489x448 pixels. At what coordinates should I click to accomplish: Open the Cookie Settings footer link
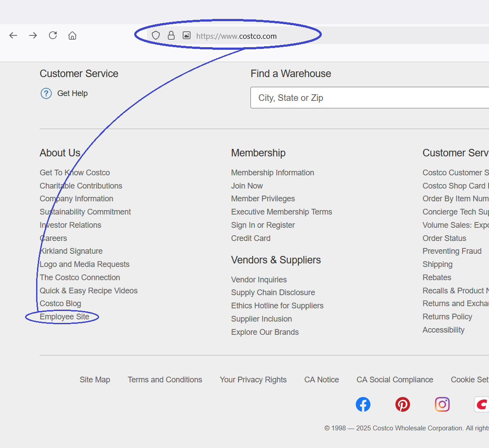(470, 380)
